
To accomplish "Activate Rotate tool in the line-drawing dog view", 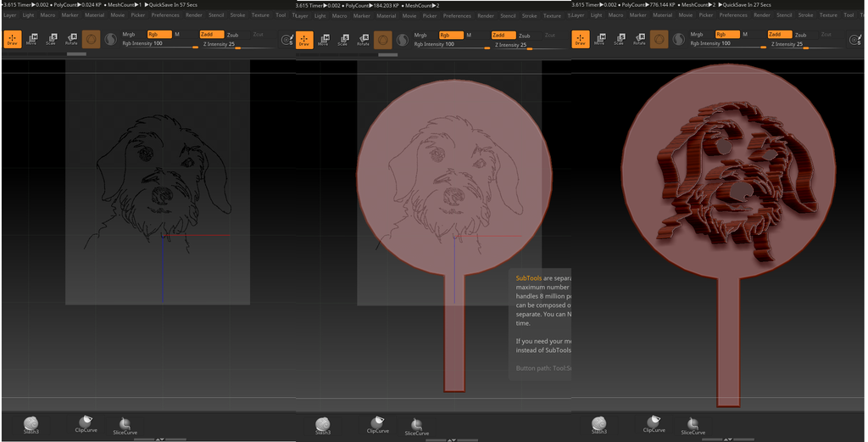I will (71, 39).
